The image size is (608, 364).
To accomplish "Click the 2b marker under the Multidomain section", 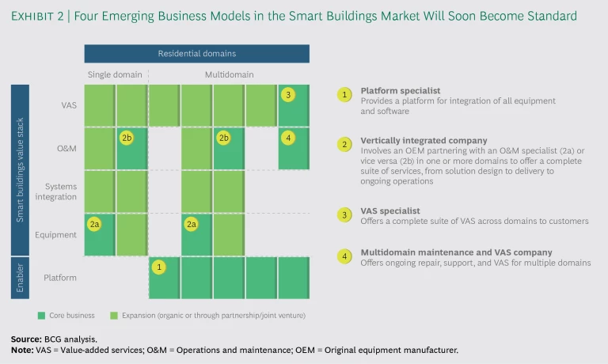I will pos(224,138).
